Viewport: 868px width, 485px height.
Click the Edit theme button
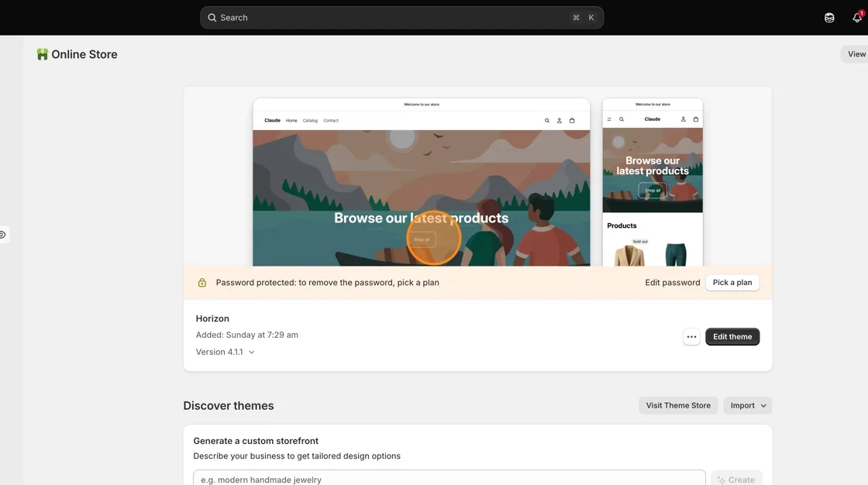point(732,336)
